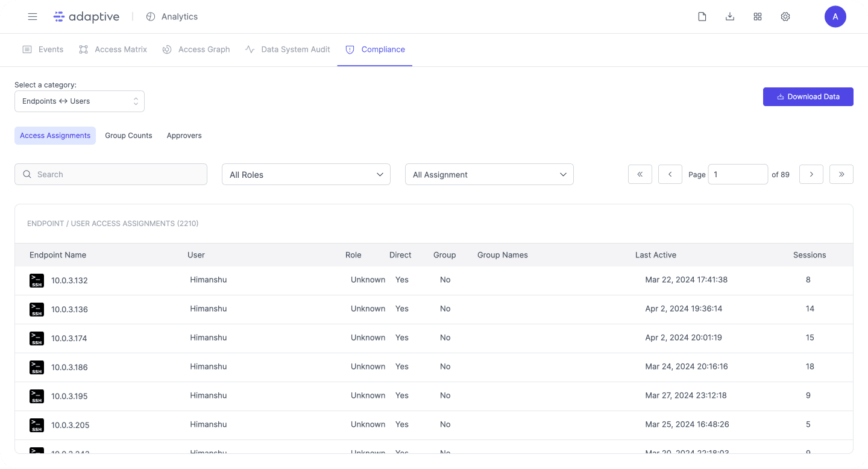The image size is (868, 469).
Task: Switch to Group Counts sub-tab
Action: pos(128,136)
